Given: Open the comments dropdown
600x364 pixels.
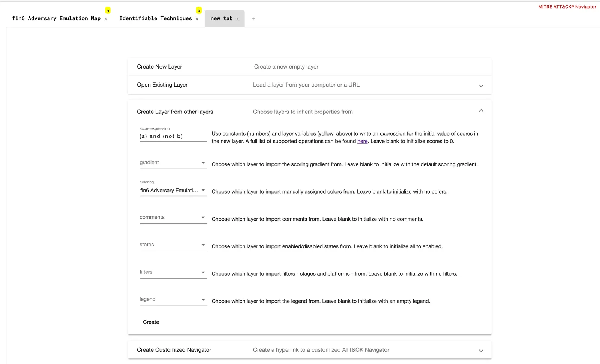Looking at the screenshot, I should click(173, 217).
